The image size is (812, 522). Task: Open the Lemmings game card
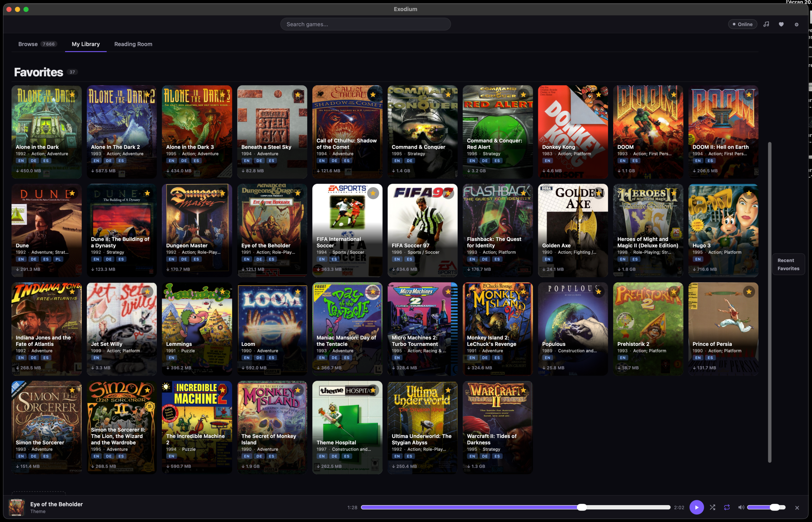tap(197, 329)
